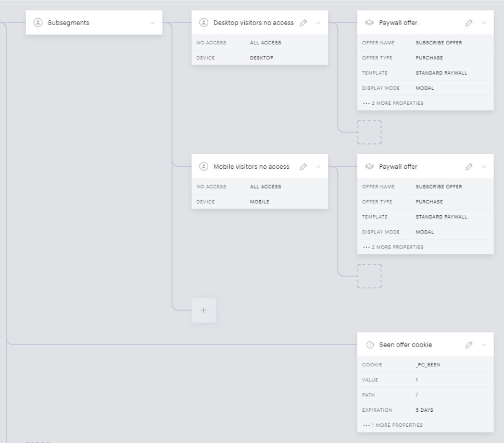Click pencil icon on the top Paywall offer card

click(x=469, y=23)
